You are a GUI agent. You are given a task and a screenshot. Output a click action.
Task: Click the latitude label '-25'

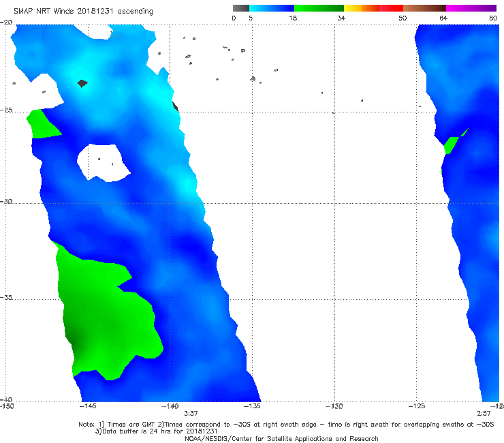(x=6, y=110)
